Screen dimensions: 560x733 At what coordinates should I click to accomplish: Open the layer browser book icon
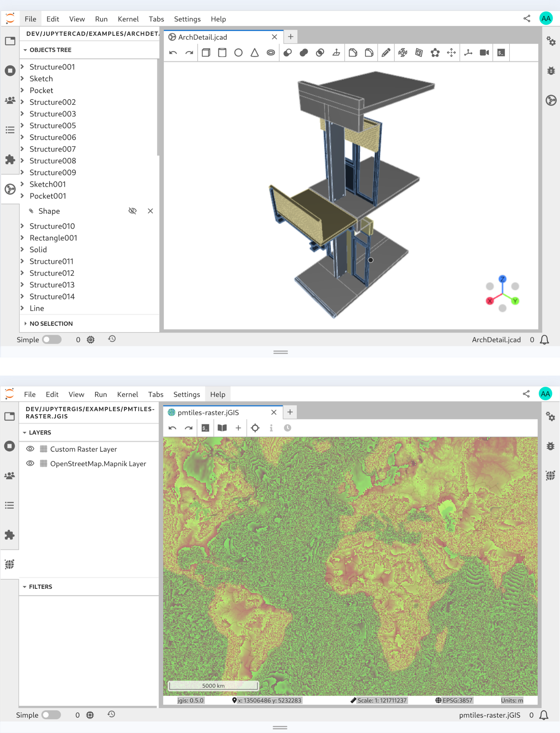pyautogui.click(x=222, y=428)
